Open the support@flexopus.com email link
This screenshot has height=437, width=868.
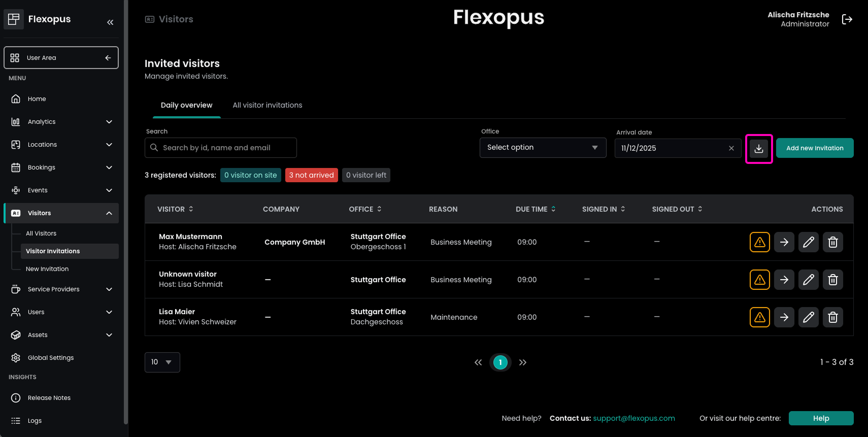633,418
